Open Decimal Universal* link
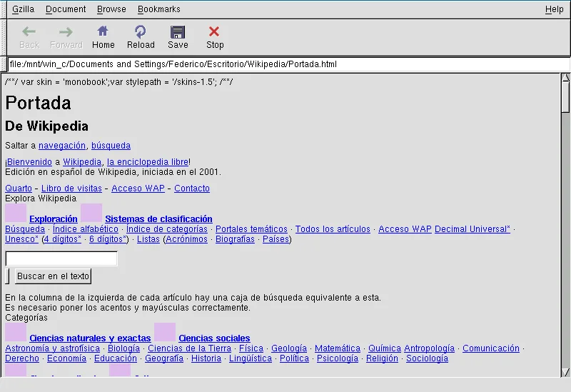 click(473, 229)
